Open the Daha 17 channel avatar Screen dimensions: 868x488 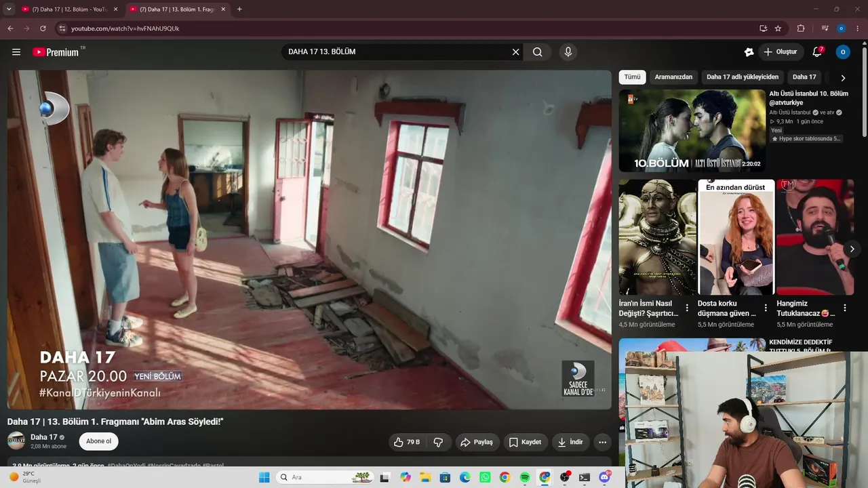[16, 441]
